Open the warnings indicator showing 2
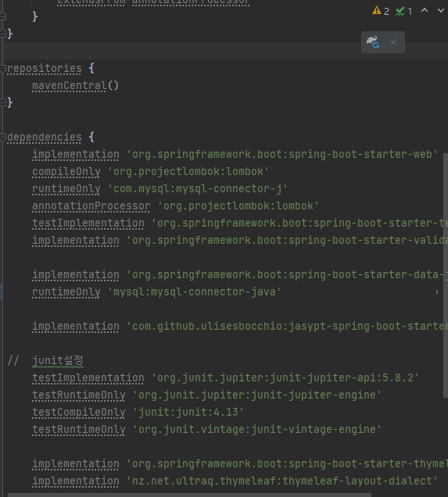Image resolution: width=448 pixels, height=497 pixels. pos(381,11)
